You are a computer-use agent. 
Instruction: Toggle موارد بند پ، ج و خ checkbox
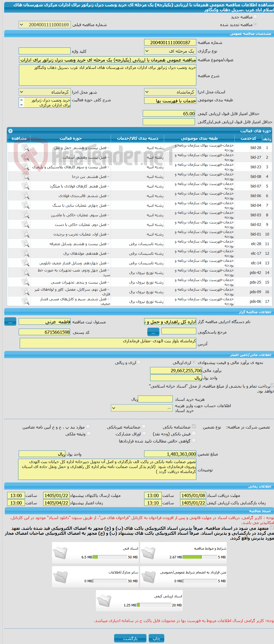pos(88,426)
